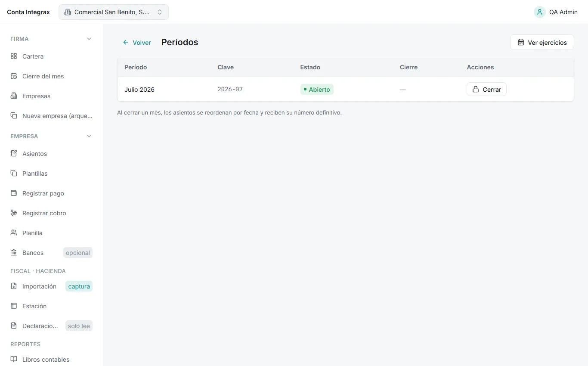Click the Estado column header
588x366 pixels.
point(310,67)
